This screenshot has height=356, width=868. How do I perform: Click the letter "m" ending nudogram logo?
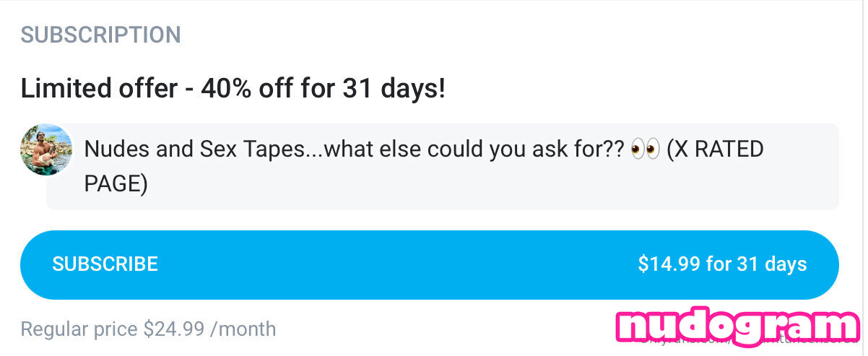838,326
